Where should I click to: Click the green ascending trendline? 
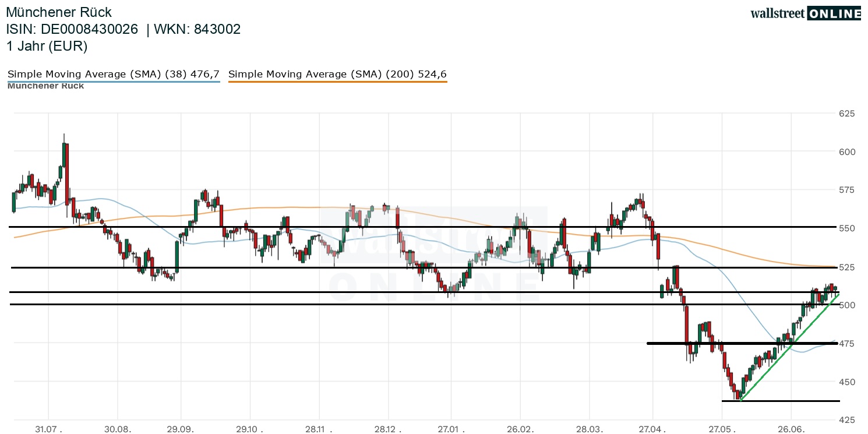(x=789, y=347)
